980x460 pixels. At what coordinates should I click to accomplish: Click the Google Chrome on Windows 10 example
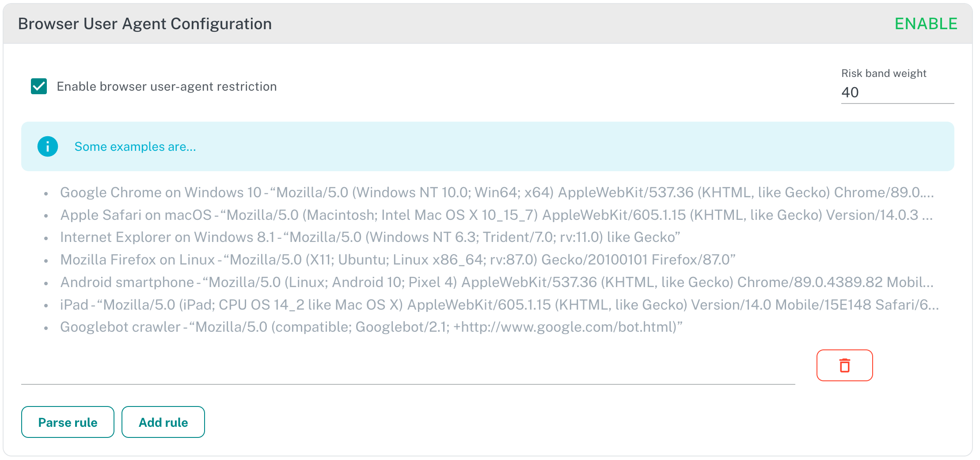pos(497,192)
